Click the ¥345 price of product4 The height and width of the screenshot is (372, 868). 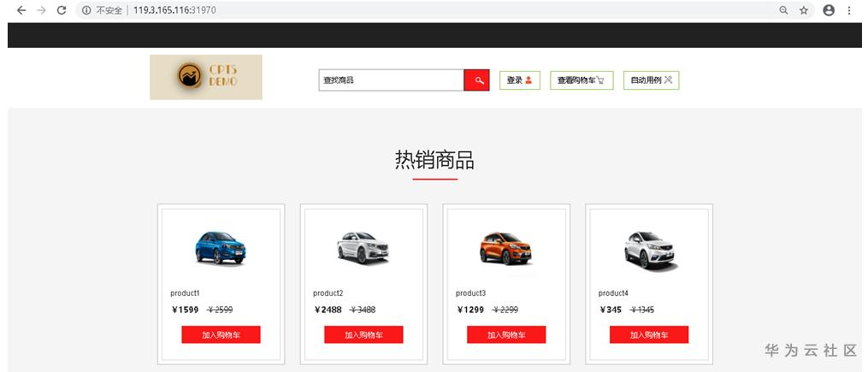[x=611, y=310]
